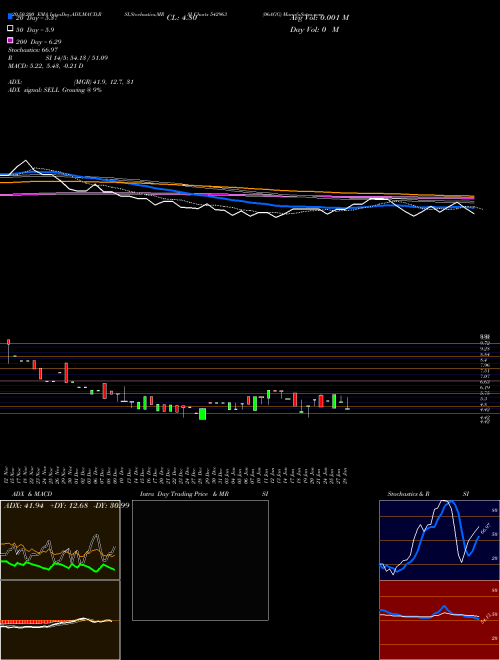The image size is (500, 660).
Task: Click the 'Intra Day Trading Price & MR' title
Action: click(x=184, y=494)
